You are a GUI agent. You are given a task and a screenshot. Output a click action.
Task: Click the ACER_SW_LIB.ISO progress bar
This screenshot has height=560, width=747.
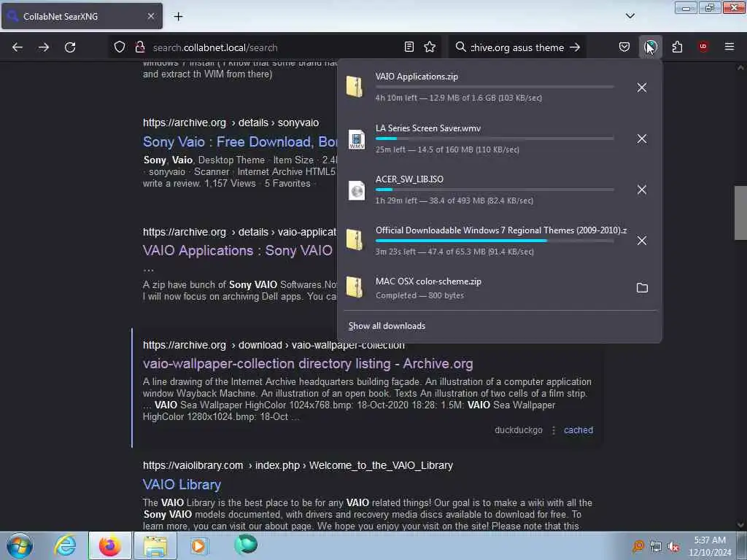495,190
